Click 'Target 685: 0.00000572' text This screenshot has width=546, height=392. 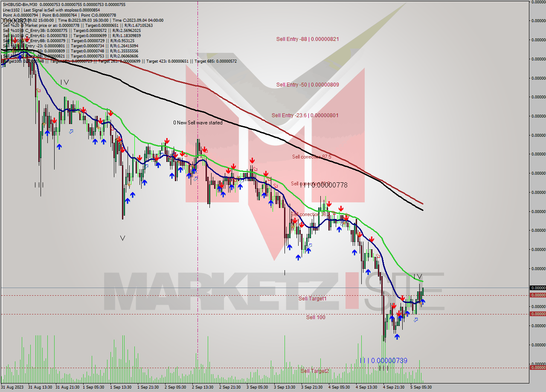coord(216,61)
